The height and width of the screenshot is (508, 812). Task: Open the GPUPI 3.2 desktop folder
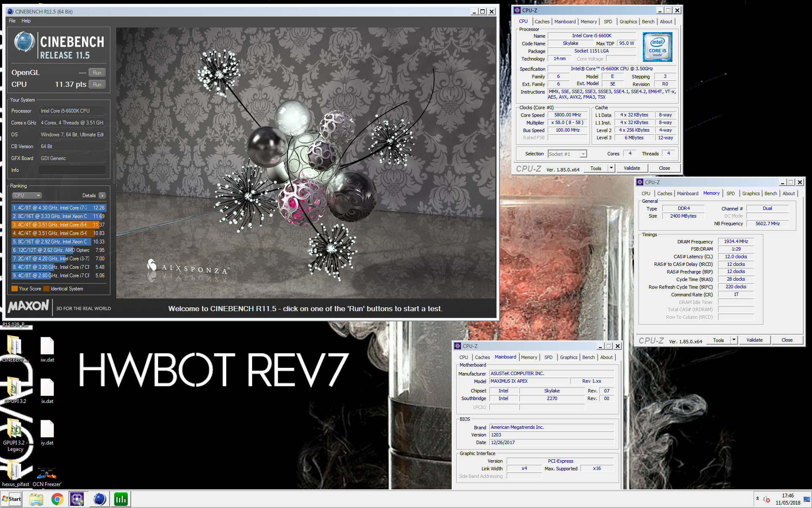pos(15,389)
